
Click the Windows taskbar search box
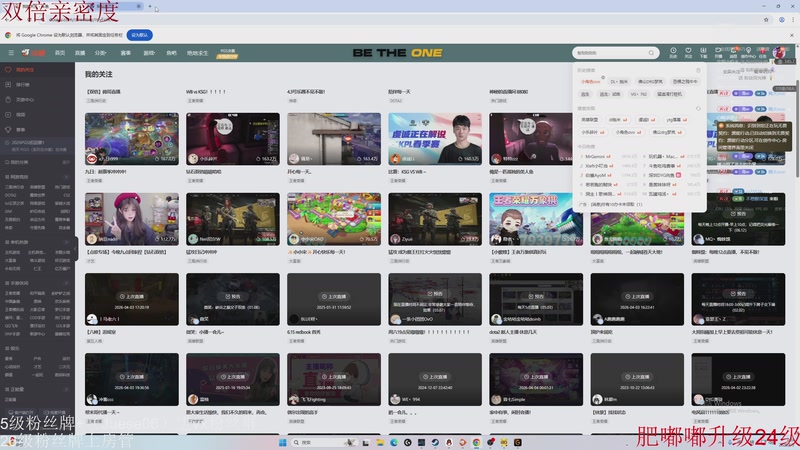(x=323, y=442)
